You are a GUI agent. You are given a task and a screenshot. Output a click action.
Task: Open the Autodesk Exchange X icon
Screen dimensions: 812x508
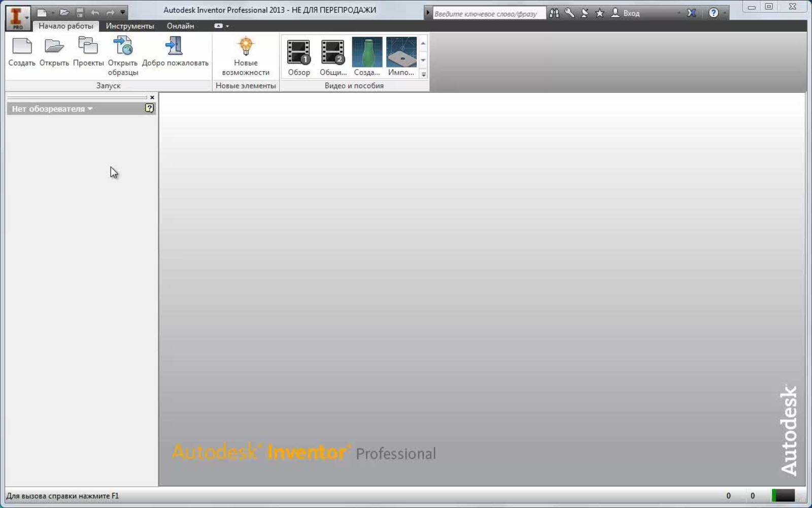[x=691, y=13]
